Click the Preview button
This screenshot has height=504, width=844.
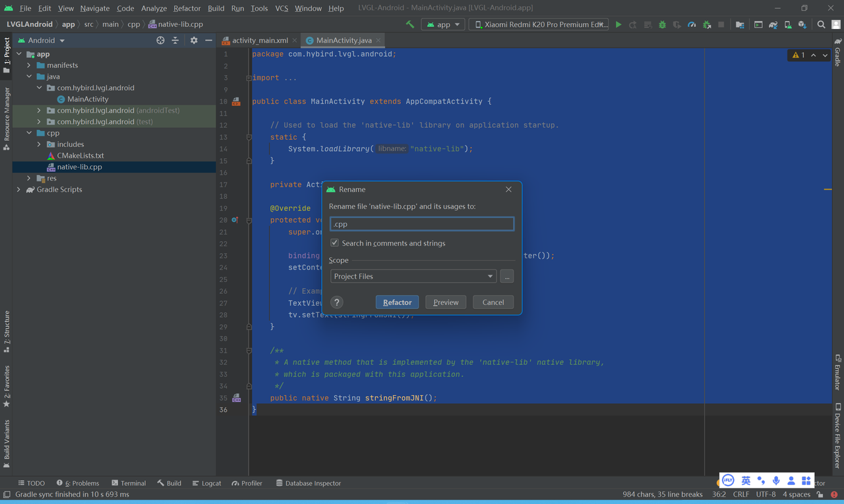coord(446,302)
